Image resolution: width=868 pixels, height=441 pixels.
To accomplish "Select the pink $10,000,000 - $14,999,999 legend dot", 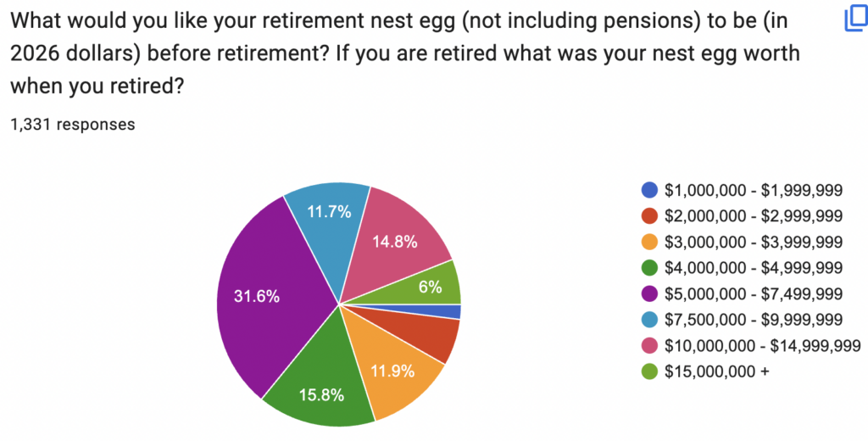I will tap(649, 346).
